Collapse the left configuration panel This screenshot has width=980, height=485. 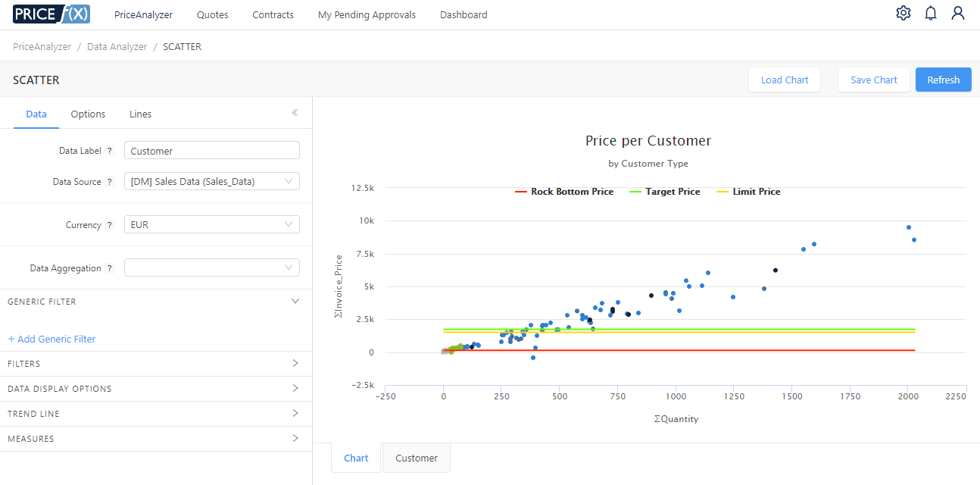295,113
